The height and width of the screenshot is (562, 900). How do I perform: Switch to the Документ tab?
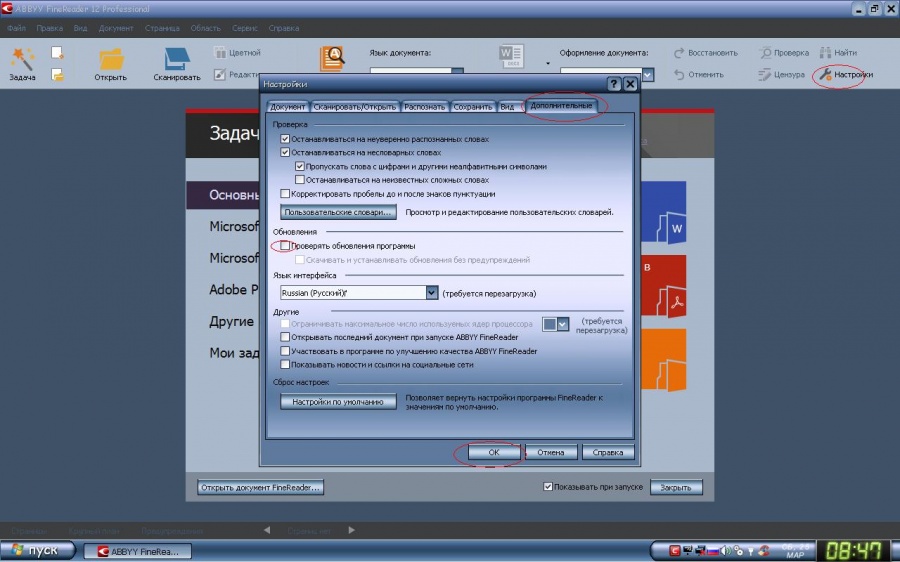click(288, 107)
